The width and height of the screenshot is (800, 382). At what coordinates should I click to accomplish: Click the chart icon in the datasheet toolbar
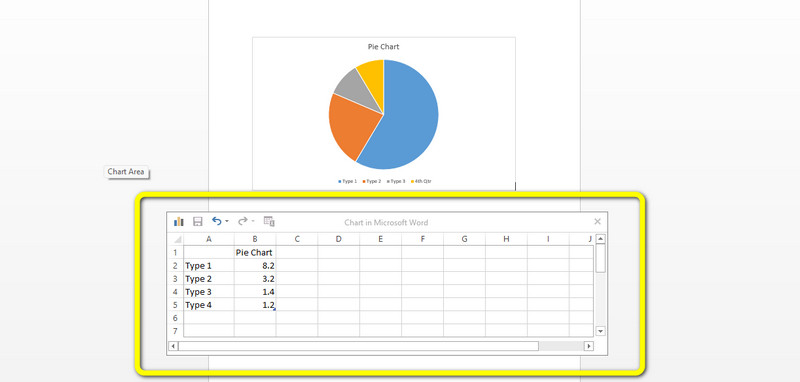[179, 222]
